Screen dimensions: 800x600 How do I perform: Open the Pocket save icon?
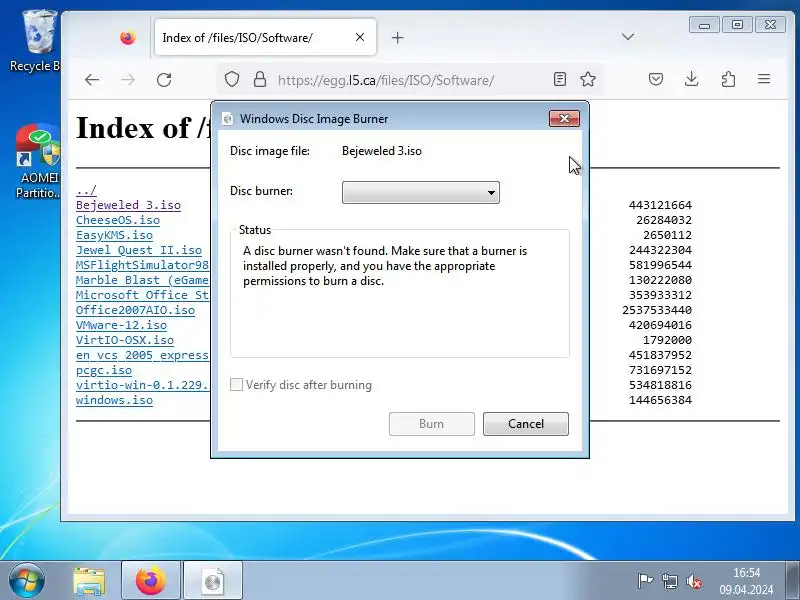click(656, 79)
